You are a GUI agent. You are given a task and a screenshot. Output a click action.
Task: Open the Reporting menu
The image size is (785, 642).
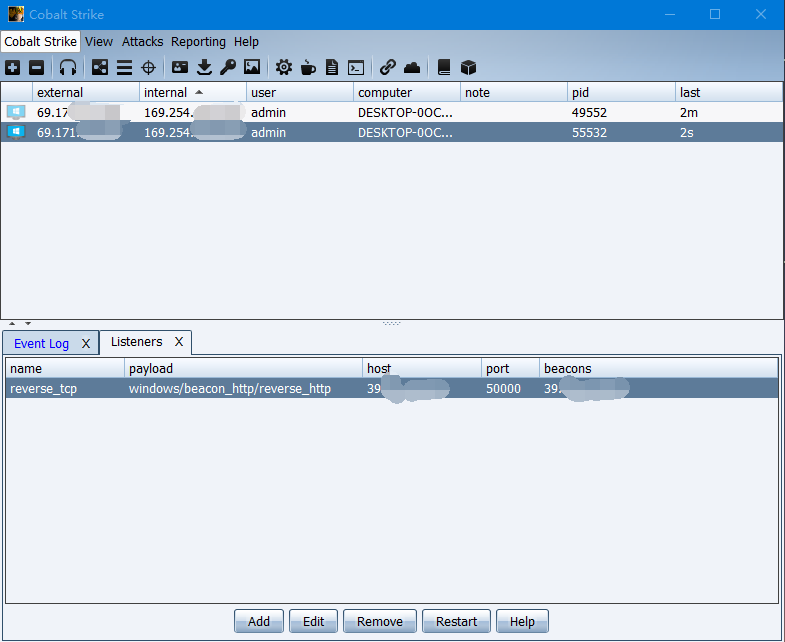198,42
